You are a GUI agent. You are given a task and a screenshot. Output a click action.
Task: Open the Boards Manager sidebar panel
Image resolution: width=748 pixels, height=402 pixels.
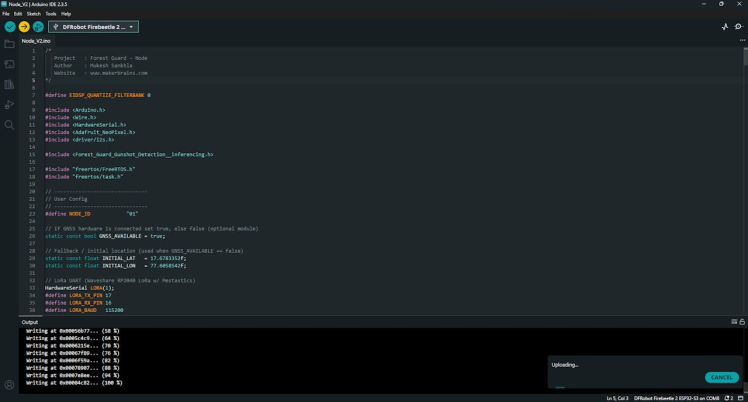click(9, 64)
